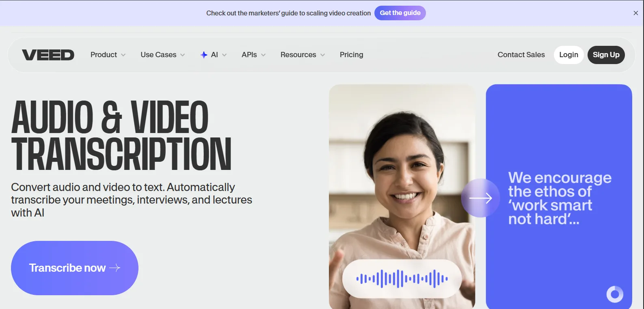Image resolution: width=644 pixels, height=309 pixels.
Task: Click the round arrow carousel button
Action: pyautogui.click(x=480, y=198)
